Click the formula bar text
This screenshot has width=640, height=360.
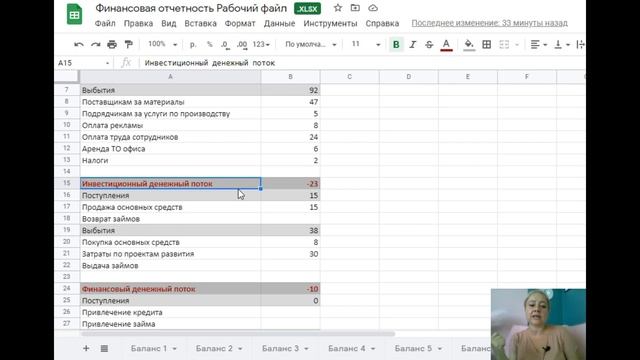pos(209,63)
